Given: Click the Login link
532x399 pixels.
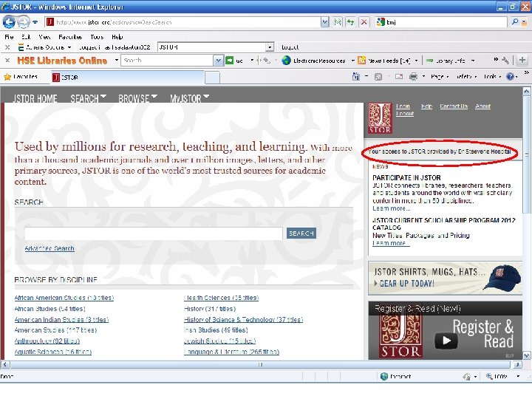Looking at the screenshot, I should pos(403,106).
